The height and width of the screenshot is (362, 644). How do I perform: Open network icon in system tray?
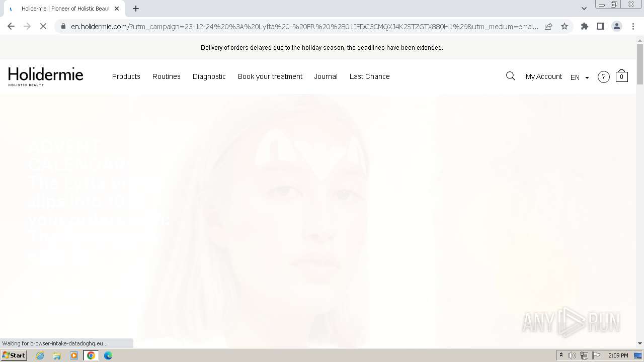click(x=584, y=355)
